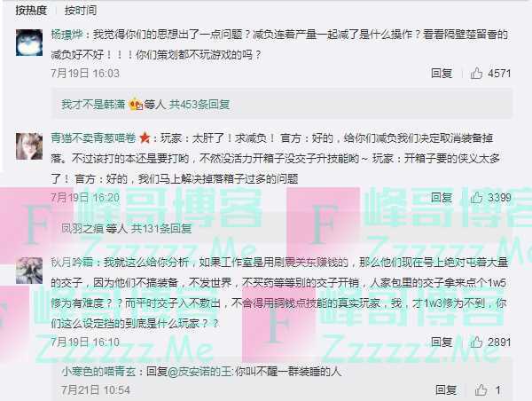
Task: Expand 共131条回复 thread
Action: point(161,229)
